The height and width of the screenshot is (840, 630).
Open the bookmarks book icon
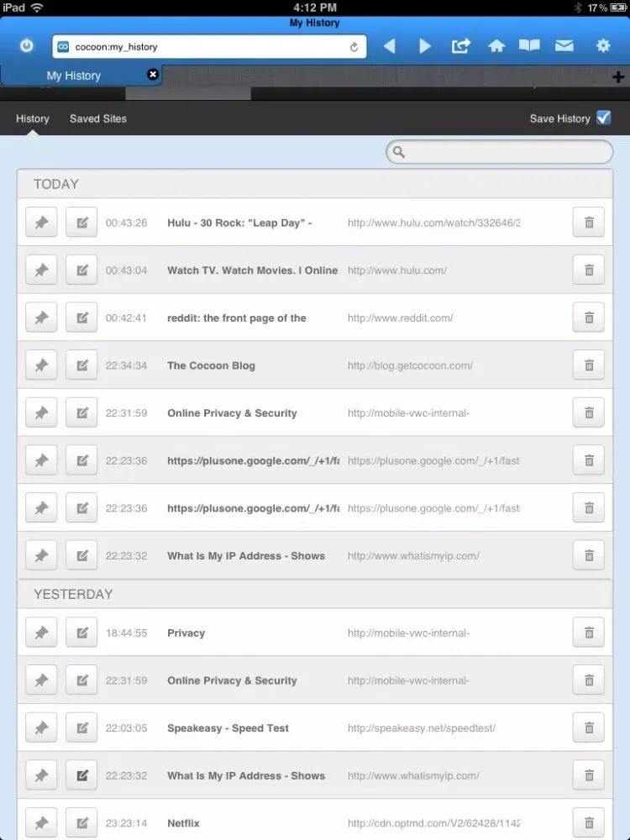(529, 46)
